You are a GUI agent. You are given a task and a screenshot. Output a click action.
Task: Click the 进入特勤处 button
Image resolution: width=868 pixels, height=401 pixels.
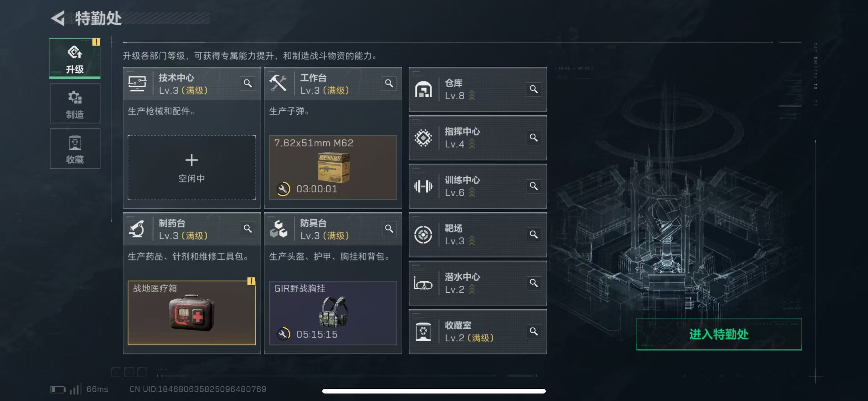[x=719, y=334]
